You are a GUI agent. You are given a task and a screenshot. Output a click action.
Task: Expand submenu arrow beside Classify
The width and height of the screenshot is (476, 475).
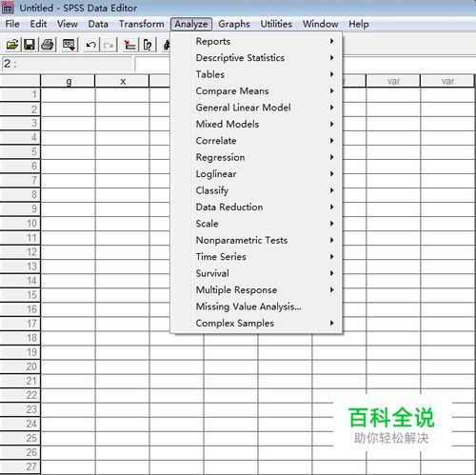(x=332, y=190)
